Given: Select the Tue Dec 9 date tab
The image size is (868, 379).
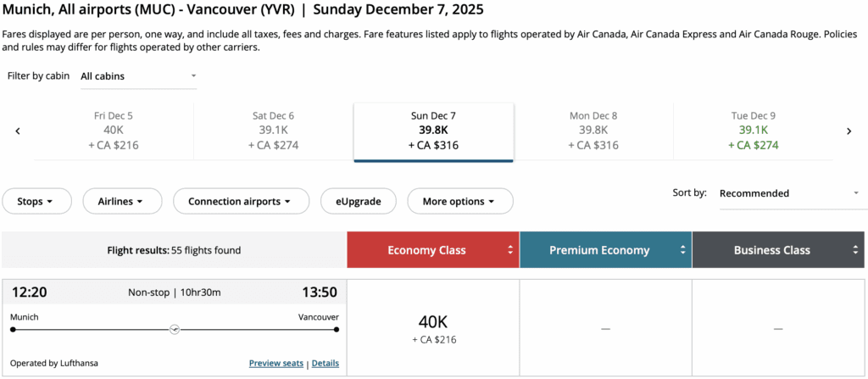Looking at the screenshot, I should pos(753,131).
